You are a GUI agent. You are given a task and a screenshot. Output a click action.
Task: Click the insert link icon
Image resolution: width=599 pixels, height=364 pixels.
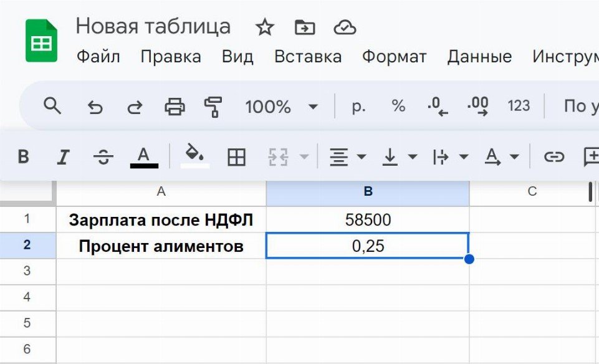pos(553,157)
